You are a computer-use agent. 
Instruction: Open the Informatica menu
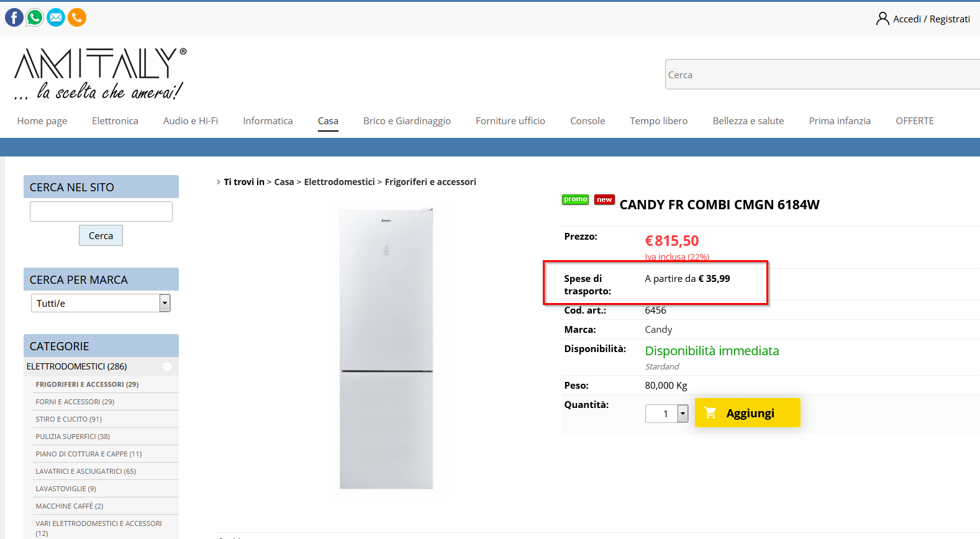pyautogui.click(x=268, y=120)
